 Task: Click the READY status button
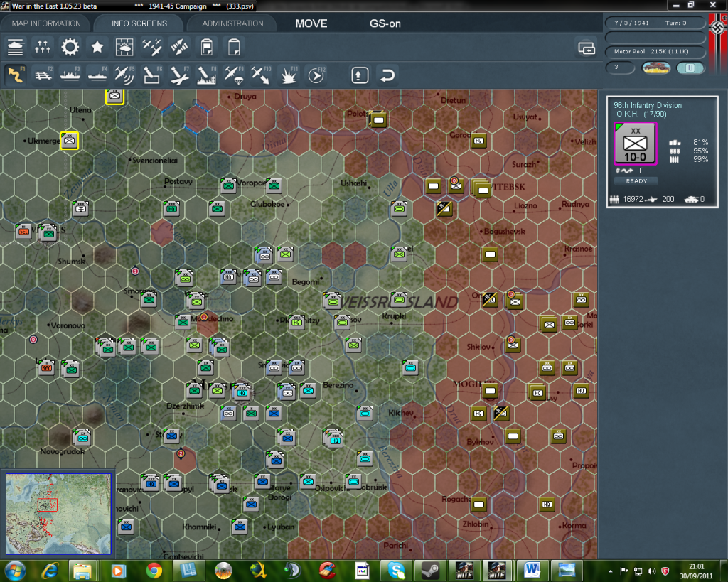636,181
